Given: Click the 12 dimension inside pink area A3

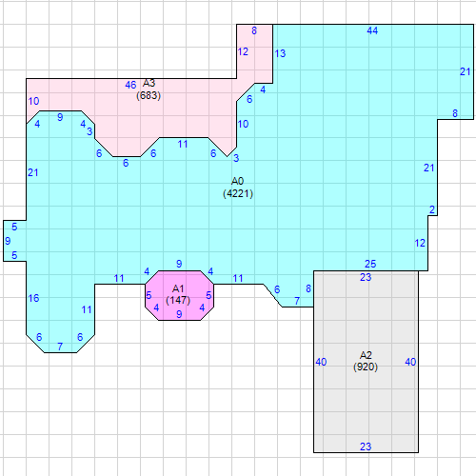Looking at the screenshot, I should click(243, 51).
